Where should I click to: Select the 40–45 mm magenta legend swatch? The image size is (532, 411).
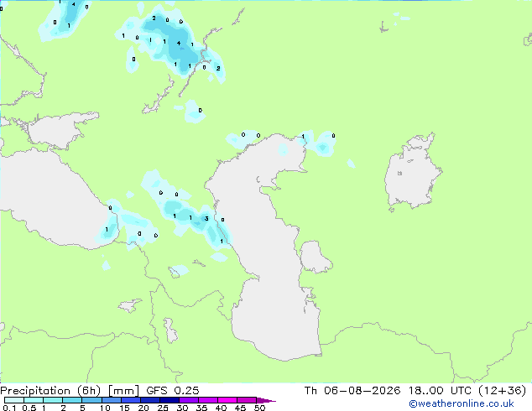click(x=227, y=400)
